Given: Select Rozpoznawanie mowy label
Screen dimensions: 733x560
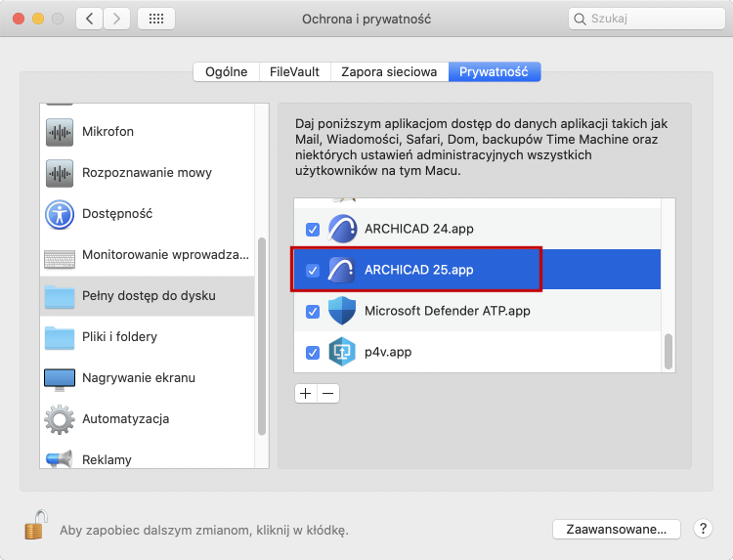Looking at the screenshot, I should pyautogui.click(x=147, y=173).
